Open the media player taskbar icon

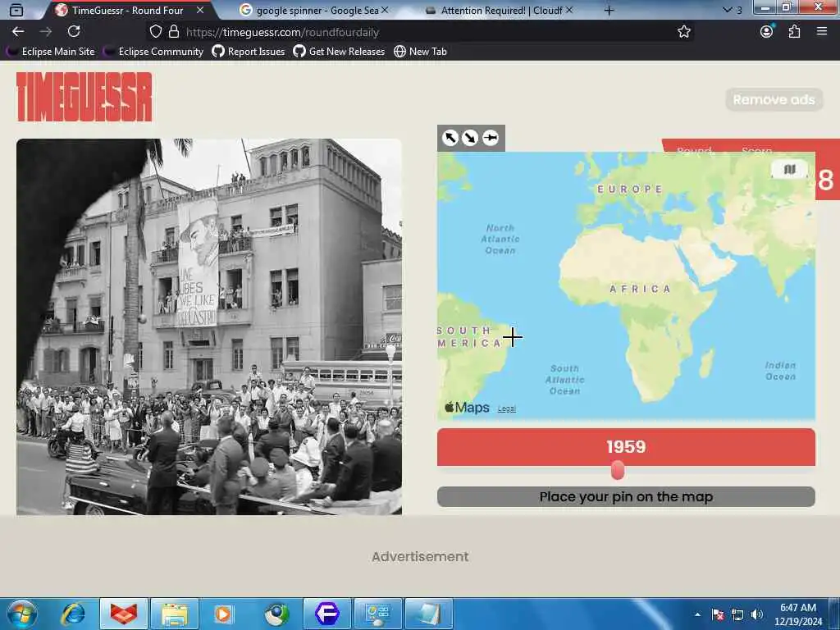pyautogui.click(x=223, y=614)
